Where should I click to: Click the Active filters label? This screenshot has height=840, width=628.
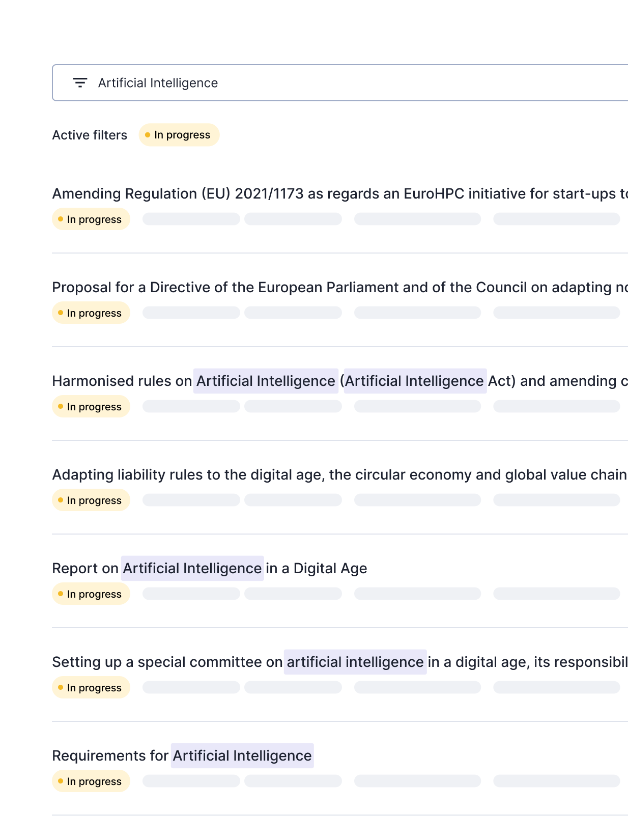(x=90, y=135)
